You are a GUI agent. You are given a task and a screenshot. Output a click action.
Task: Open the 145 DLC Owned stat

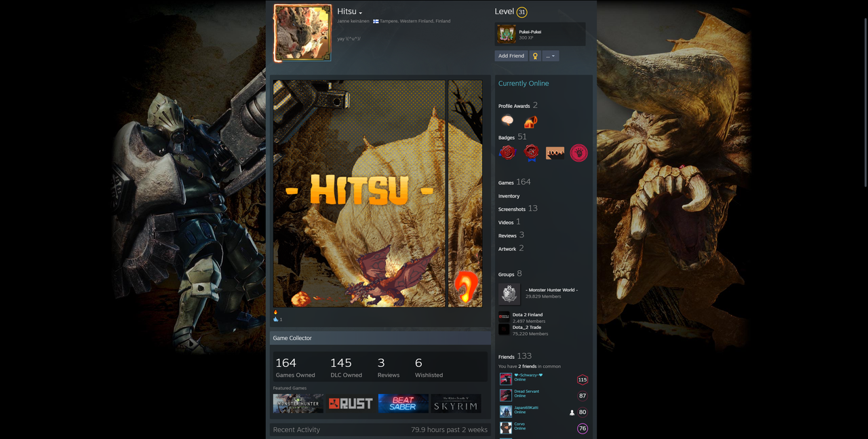coord(346,367)
